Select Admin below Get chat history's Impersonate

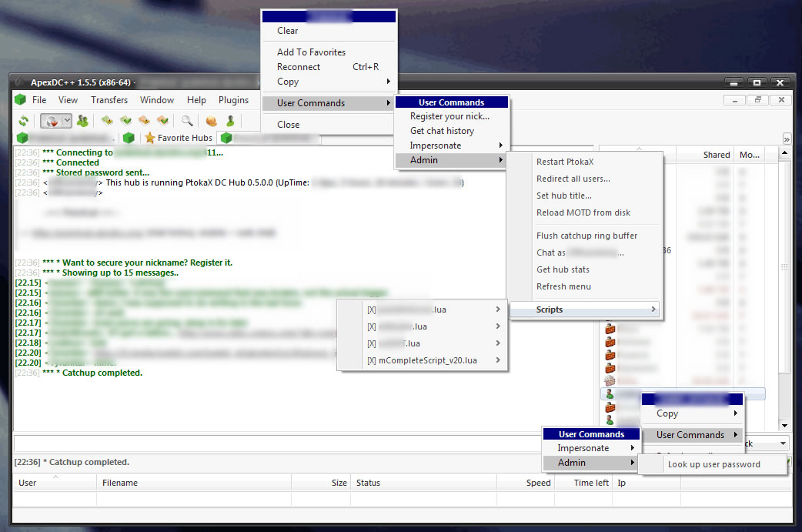[x=452, y=160]
